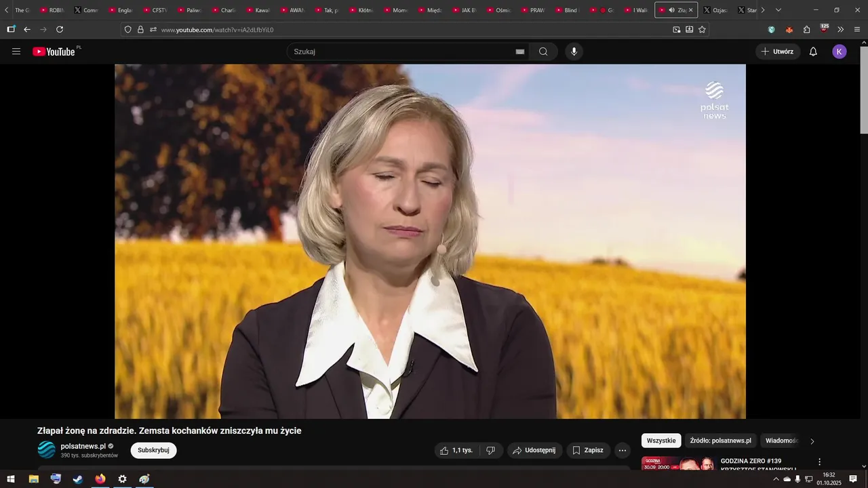The image size is (868, 488).
Task: Open the Firefox View workspace icon
Action: pos(11,29)
